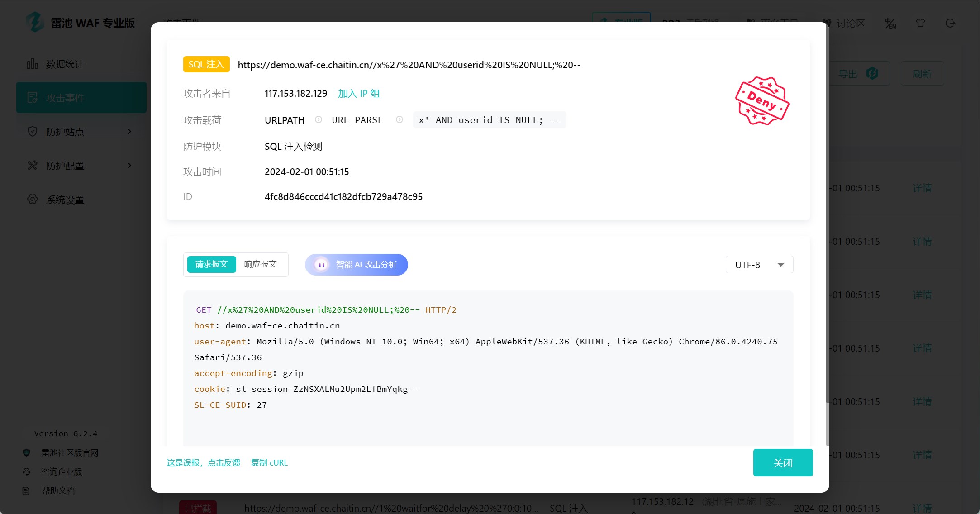Viewport: 980px width, 514px height.
Task: Open the 防护配置 sidebar menu
Action: click(x=81, y=166)
